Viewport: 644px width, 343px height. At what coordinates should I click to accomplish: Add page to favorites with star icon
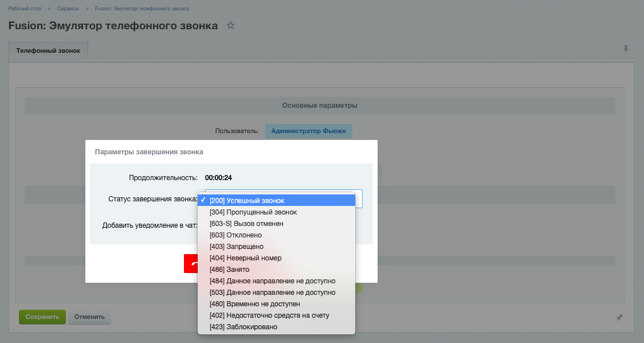230,26
